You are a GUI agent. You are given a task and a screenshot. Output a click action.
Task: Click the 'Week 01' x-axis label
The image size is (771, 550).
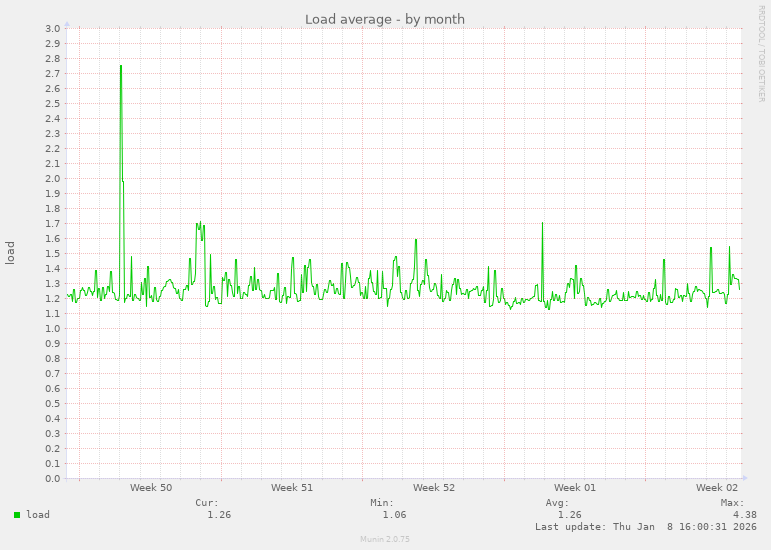tap(575, 488)
